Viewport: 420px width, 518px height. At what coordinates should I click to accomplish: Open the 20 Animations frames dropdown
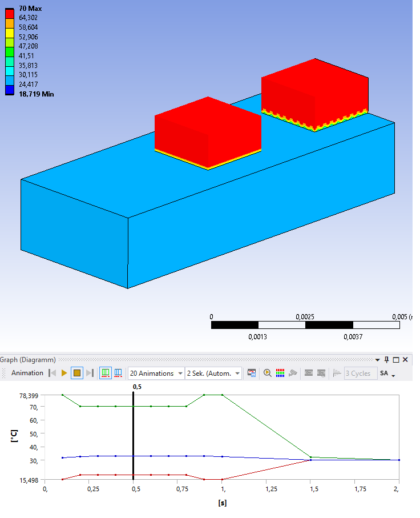156,374
